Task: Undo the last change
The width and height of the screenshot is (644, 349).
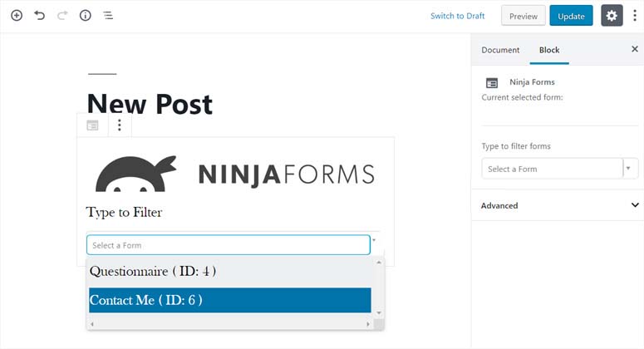Action: 39,16
